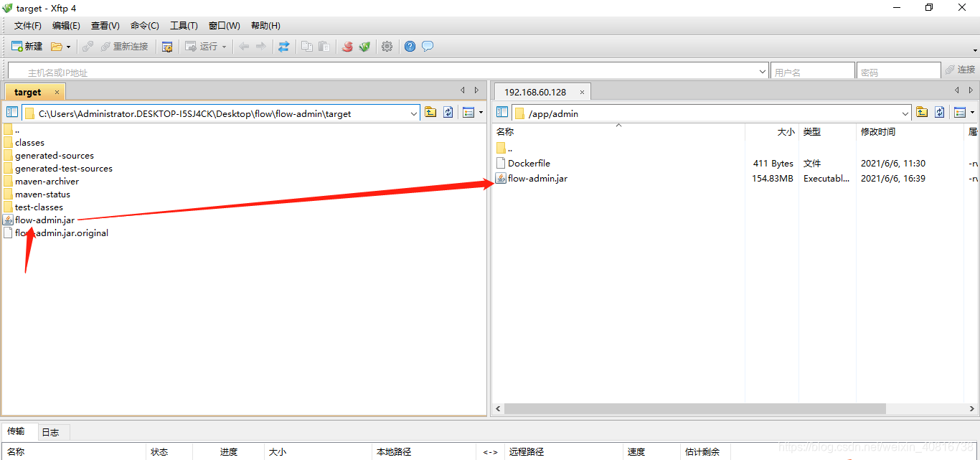Click the back navigation arrow icon
Screen dimensions: 980x460
pyautogui.click(x=244, y=47)
